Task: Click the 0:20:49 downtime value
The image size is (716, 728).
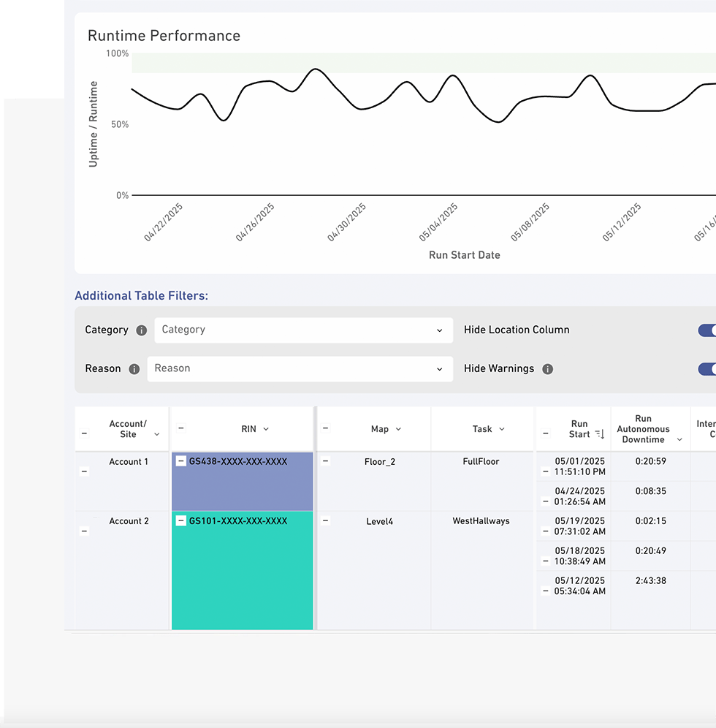Action: (650, 550)
